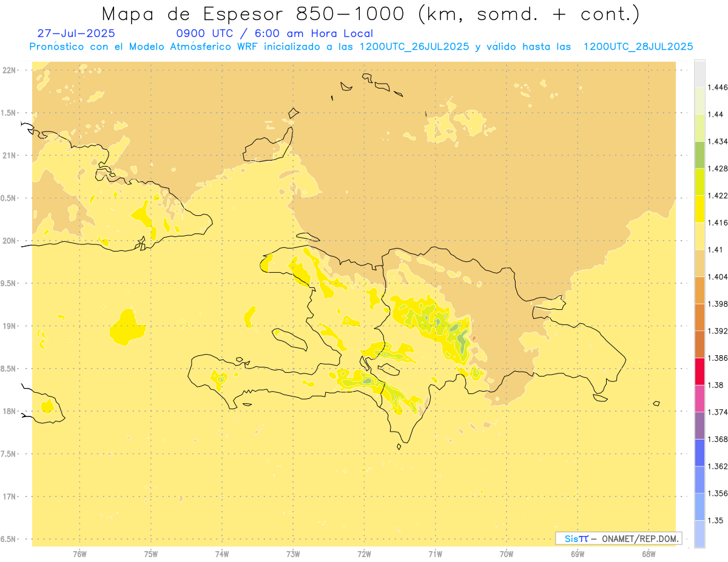This screenshot has height=562, width=728.
Task: Click the light gray swatch above 1.446
Action: tap(699, 73)
